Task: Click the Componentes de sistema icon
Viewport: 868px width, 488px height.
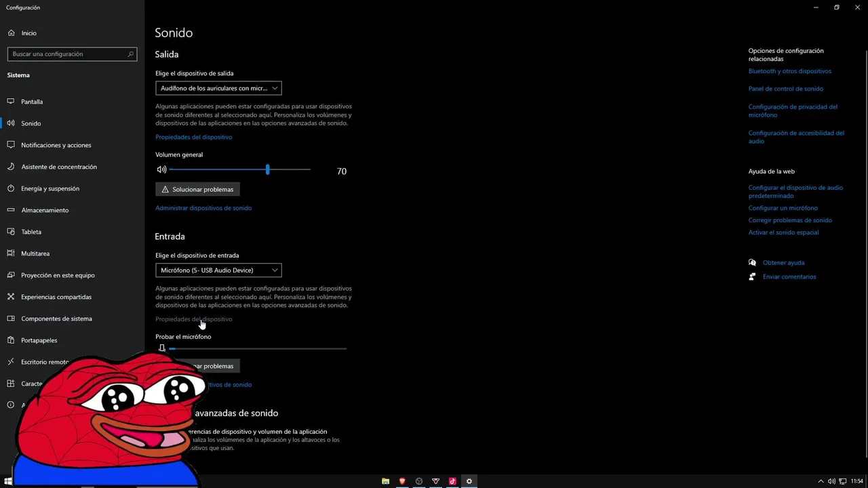Action: coord(11,319)
